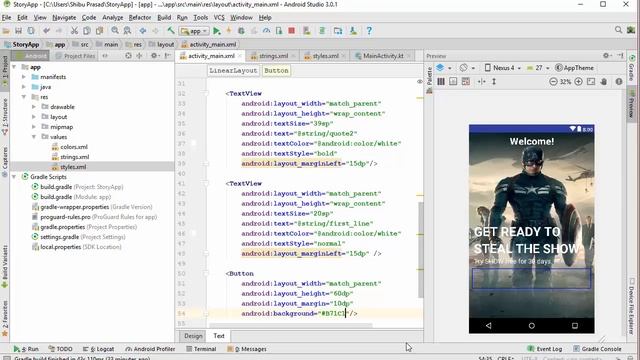
Task: Open the Logcat tool window
Action: click(98, 349)
